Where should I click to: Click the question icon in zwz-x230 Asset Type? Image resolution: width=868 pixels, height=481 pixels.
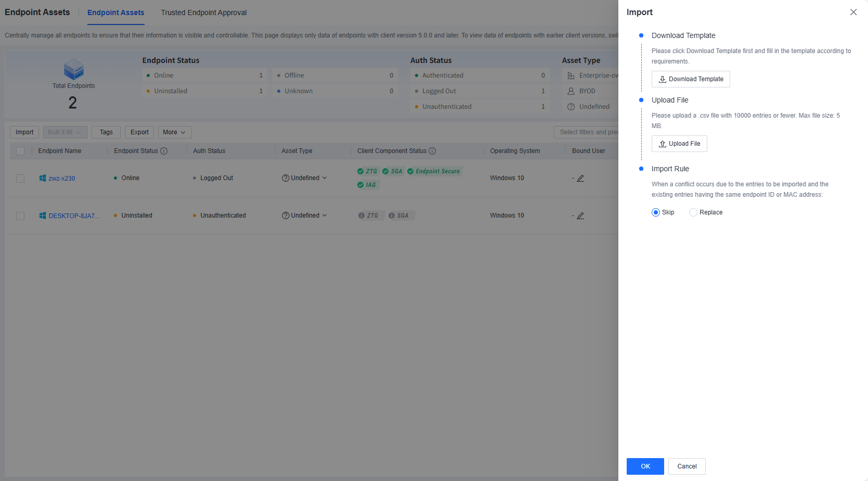286,178
